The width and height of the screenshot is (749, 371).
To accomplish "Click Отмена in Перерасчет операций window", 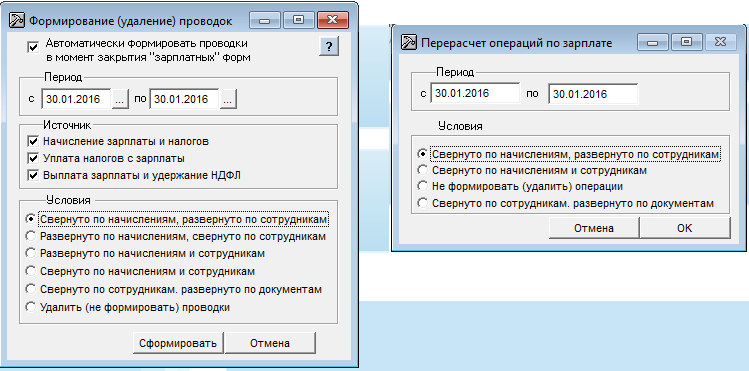I will (x=594, y=228).
